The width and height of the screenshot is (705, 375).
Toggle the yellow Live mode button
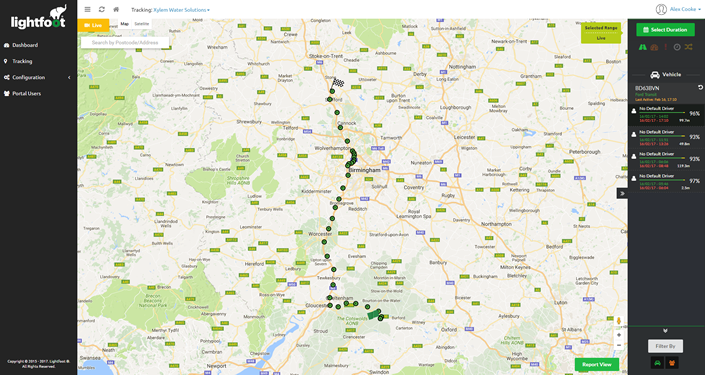click(93, 25)
